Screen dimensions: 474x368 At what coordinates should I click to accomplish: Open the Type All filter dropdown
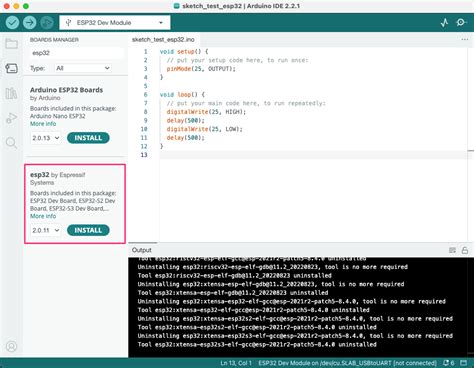83,68
